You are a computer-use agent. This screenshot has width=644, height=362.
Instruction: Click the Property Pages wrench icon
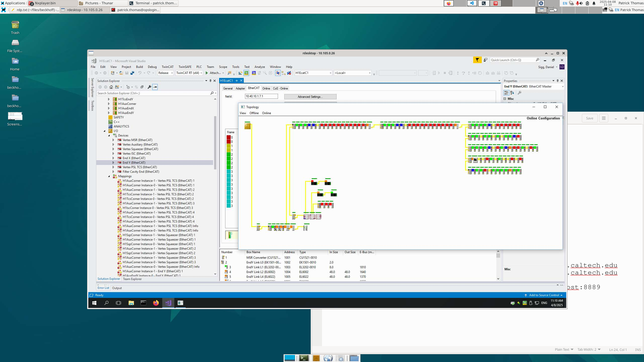click(x=519, y=93)
